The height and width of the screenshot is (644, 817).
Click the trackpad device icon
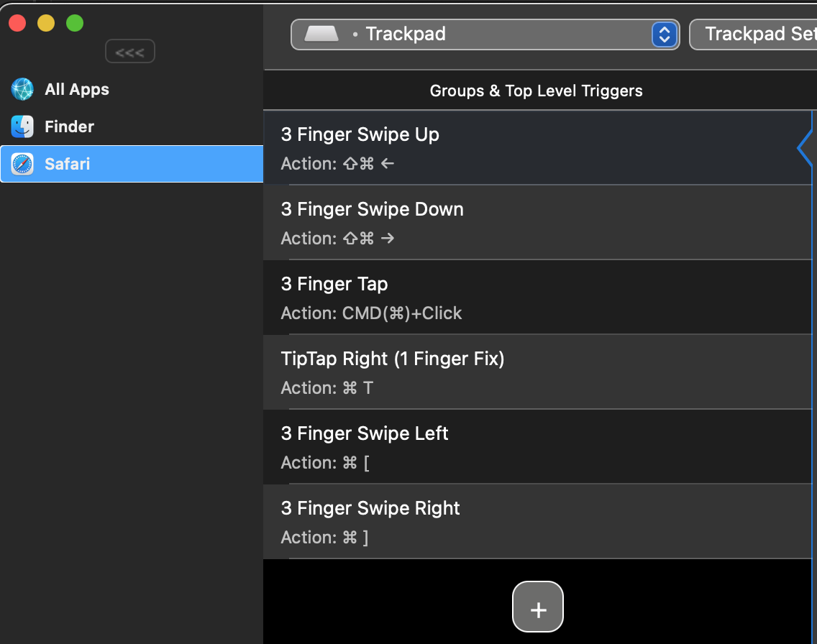coord(321,34)
